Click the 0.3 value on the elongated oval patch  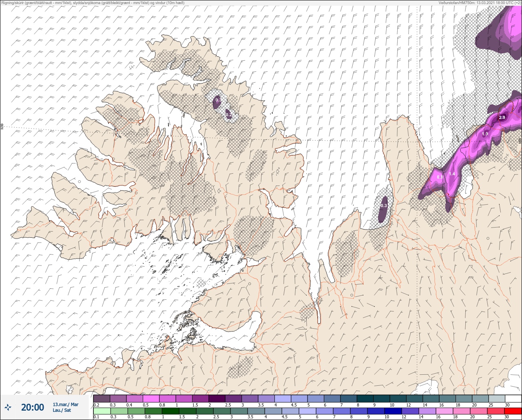pos(384,206)
